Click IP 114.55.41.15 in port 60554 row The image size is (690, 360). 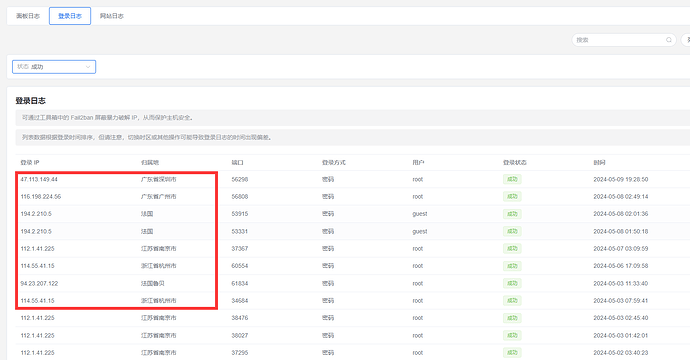pos(37,266)
